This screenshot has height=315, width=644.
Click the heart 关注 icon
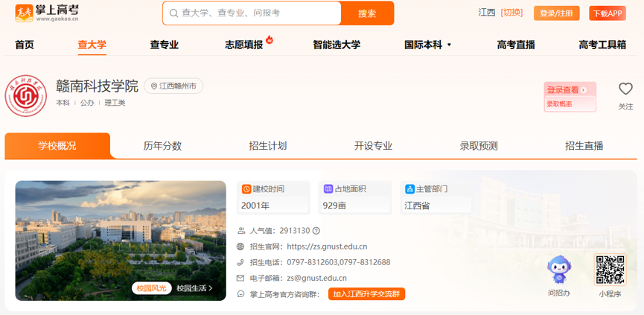click(625, 89)
